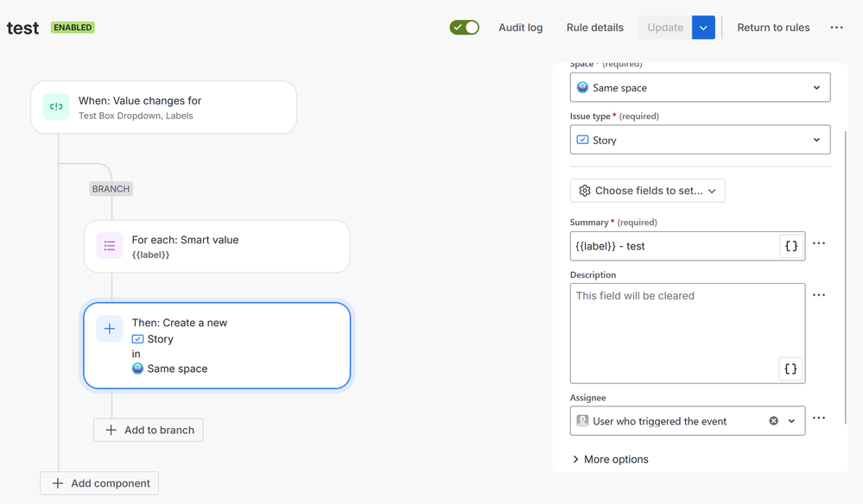Insert smart value via Description braces icon
Viewport: 863px width, 504px height.
point(790,369)
